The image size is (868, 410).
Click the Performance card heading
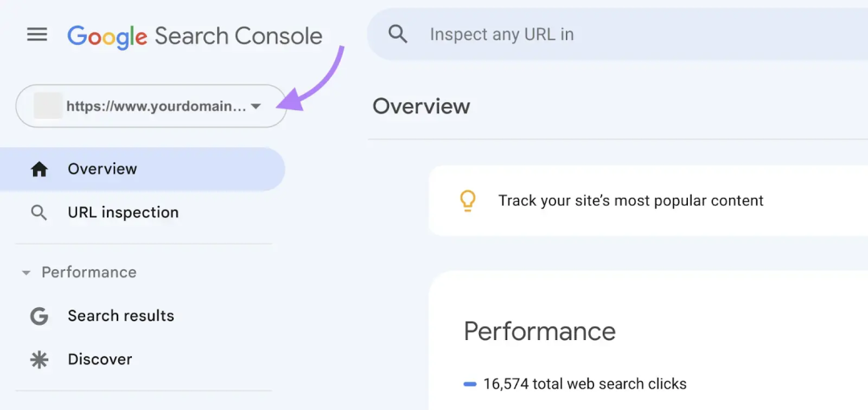[540, 331]
